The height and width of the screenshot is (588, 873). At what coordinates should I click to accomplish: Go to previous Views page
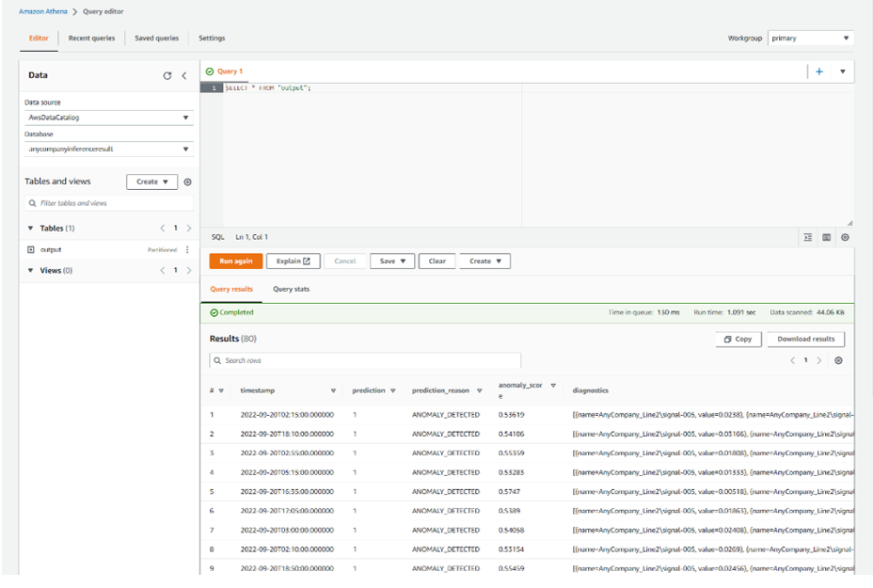click(162, 271)
